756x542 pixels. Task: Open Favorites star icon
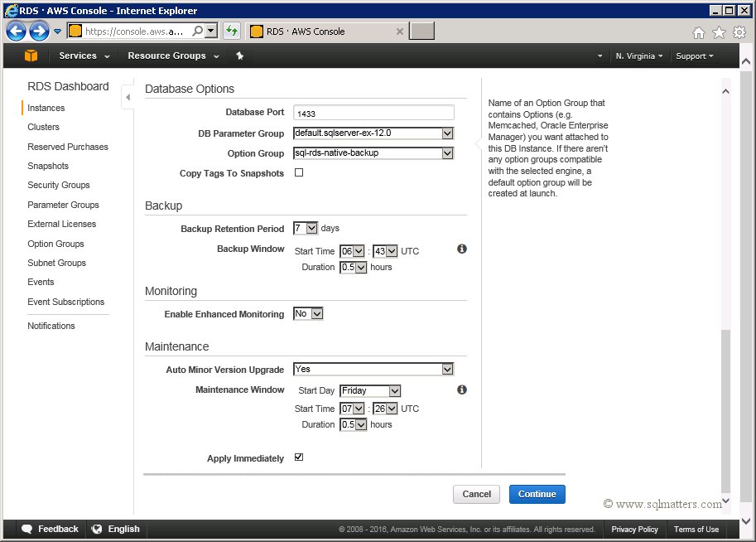(719, 32)
